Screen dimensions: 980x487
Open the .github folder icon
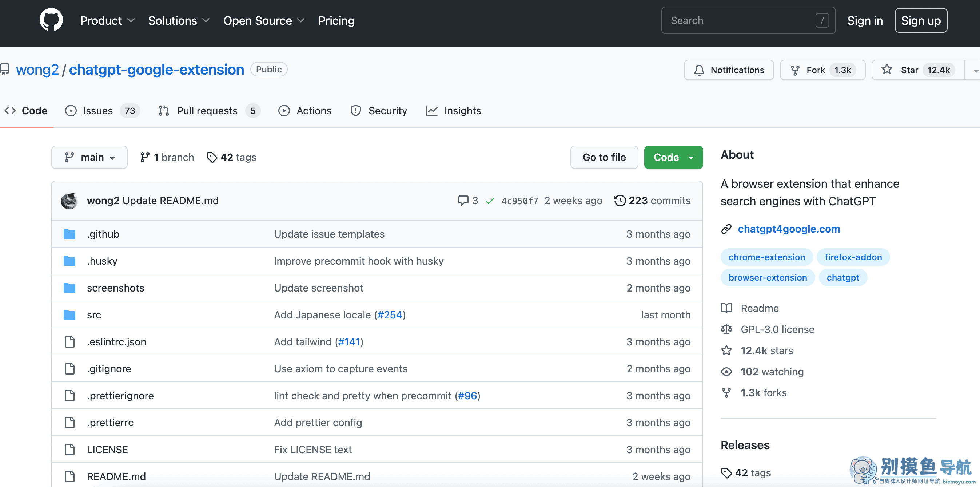pyautogui.click(x=69, y=234)
